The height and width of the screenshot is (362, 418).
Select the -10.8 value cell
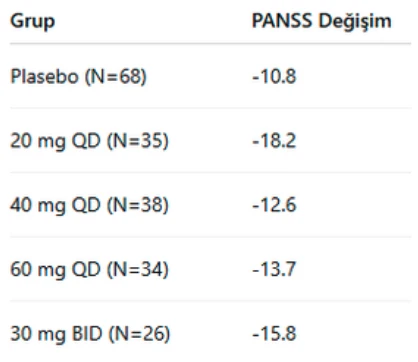pos(274,76)
